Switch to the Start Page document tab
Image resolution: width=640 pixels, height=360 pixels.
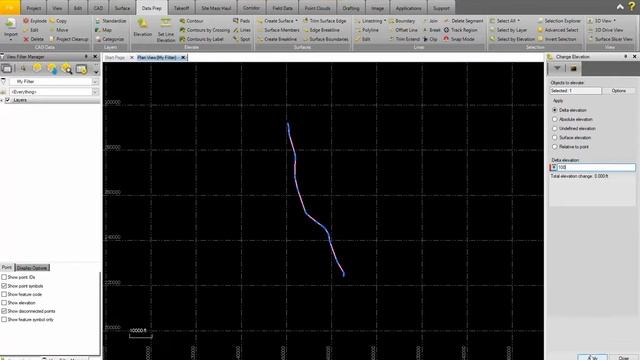(115, 58)
